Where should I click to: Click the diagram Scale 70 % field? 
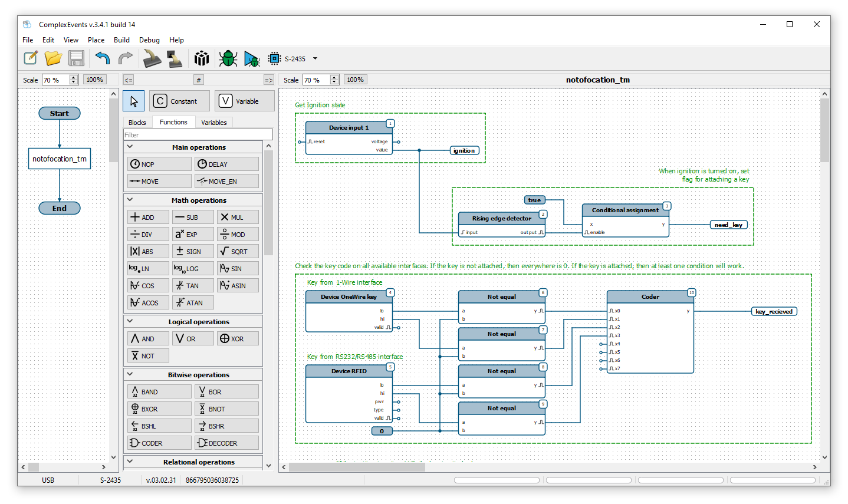click(x=316, y=80)
